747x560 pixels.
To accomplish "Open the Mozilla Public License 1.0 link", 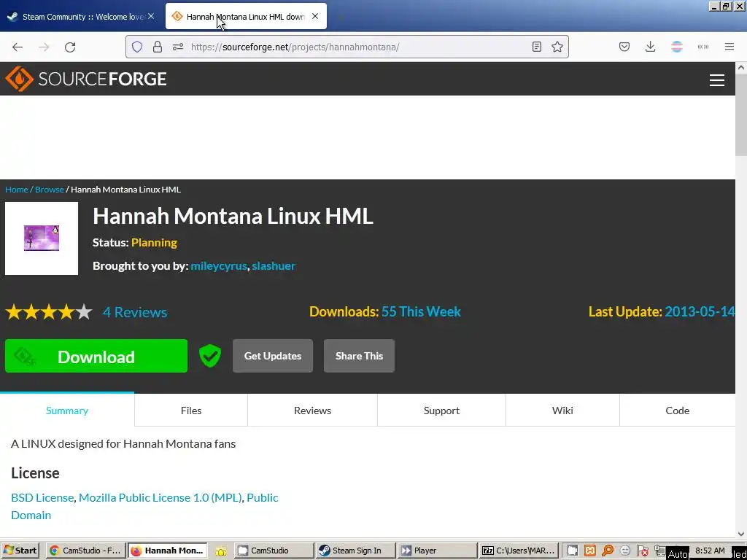I will [x=160, y=497].
